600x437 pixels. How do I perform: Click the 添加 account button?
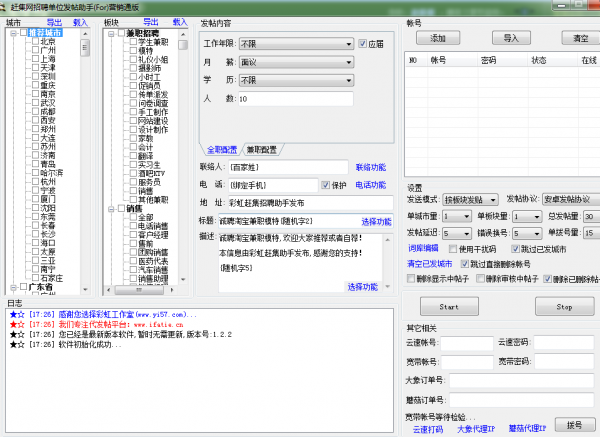[437, 38]
